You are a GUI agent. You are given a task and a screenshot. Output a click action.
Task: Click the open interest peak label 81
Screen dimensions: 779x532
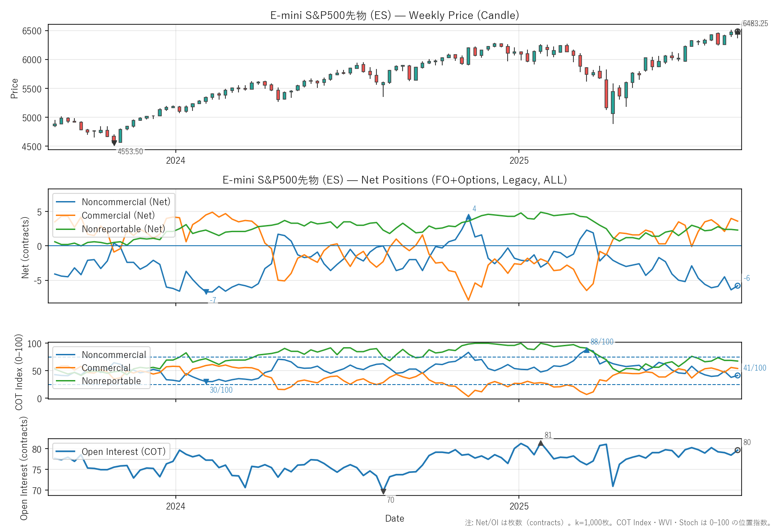pos(548,435)
